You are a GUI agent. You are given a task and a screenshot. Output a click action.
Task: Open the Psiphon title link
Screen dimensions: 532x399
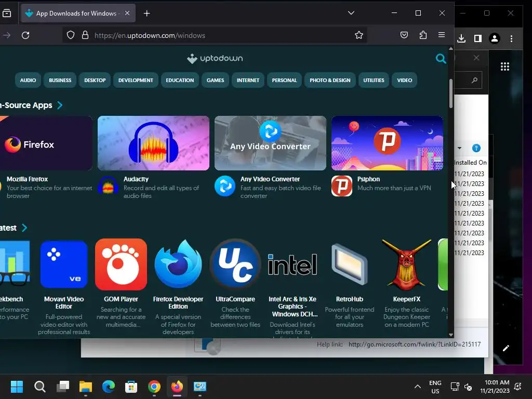point(368,179)
